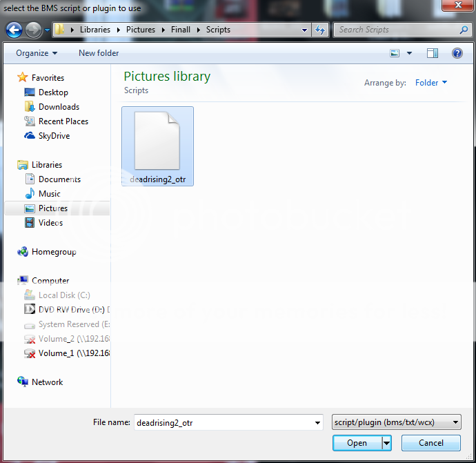
Task: Click the New folder toolbar button
Action: 99,53
